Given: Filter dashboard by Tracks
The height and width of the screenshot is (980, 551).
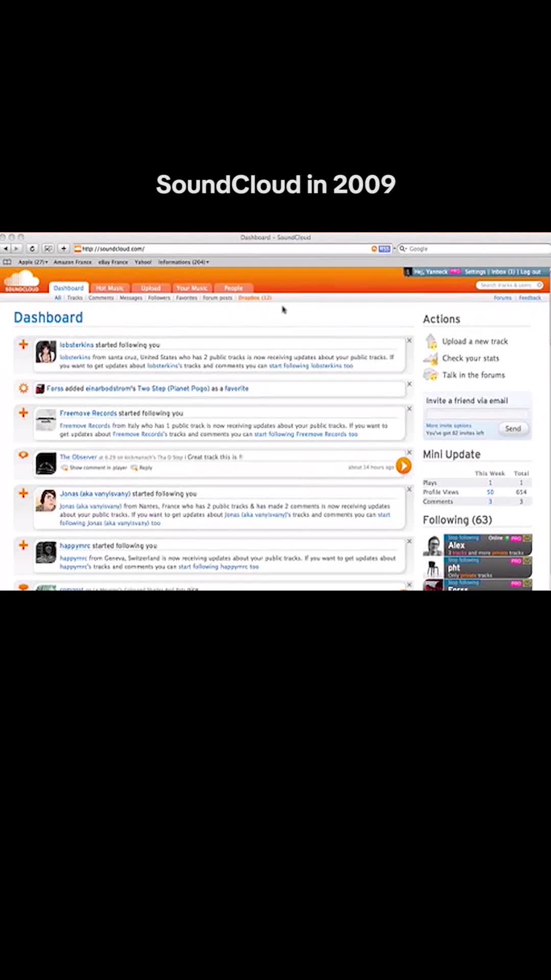Looking at the screenshot, I should [74, 298].
